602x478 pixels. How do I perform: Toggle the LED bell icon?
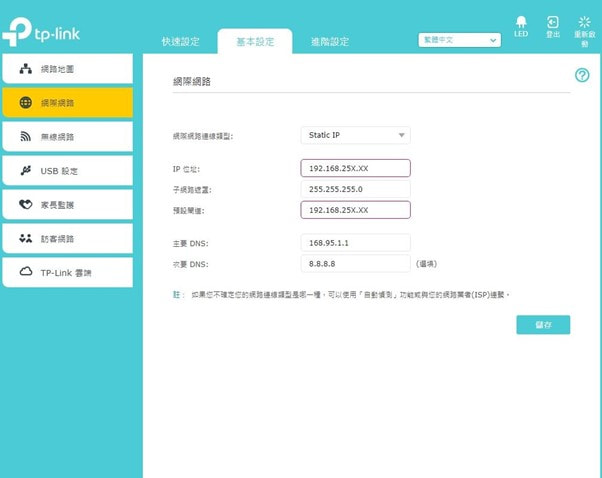click(521, 22)
